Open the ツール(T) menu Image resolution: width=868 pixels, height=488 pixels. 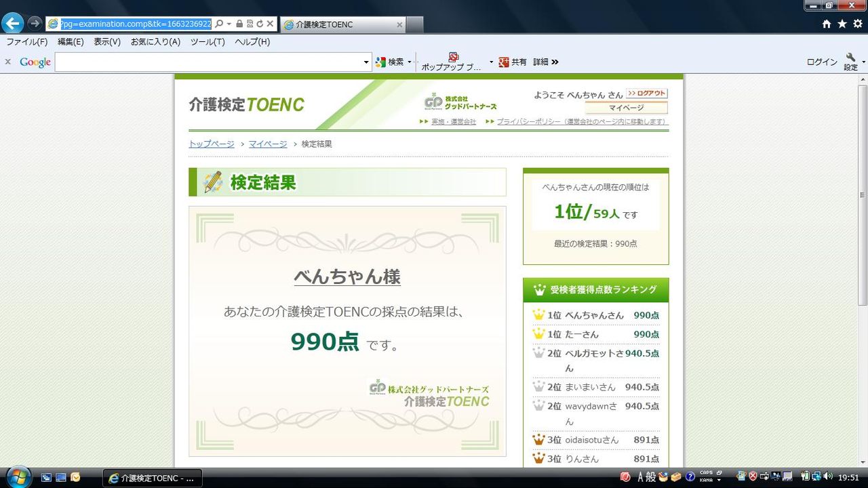[x=208, y=42]
